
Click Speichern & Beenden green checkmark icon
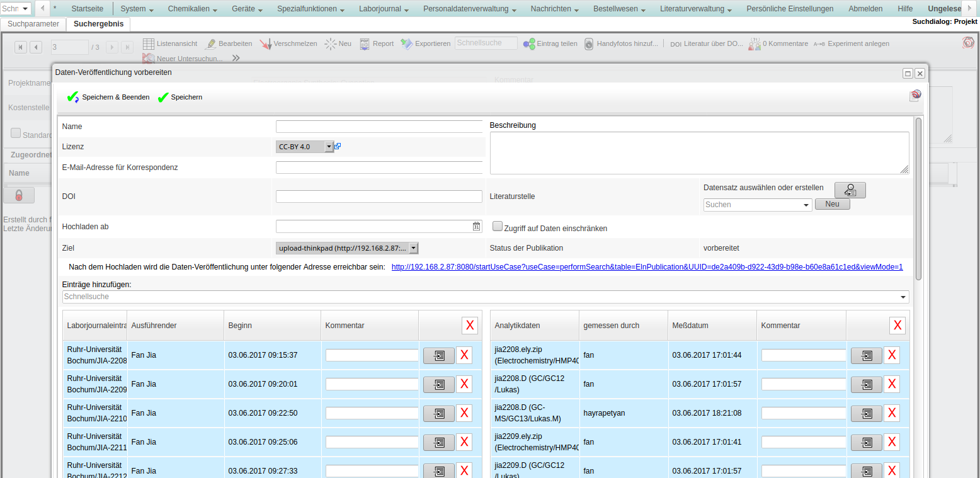(72, 97)
